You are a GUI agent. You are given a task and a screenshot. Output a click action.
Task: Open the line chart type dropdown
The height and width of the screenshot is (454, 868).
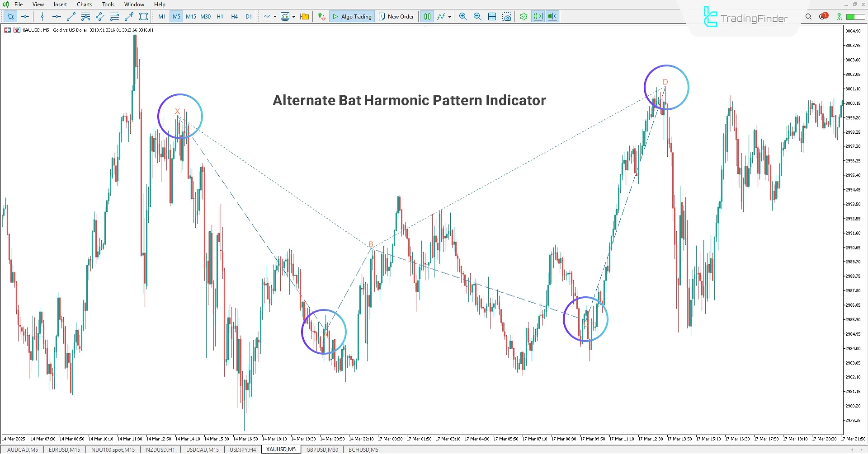tap(274, 17)
